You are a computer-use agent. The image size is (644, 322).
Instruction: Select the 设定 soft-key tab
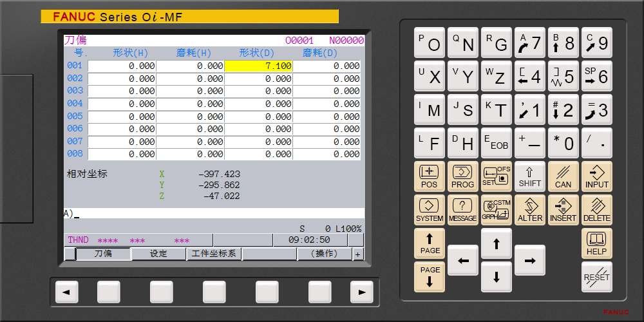click(158, 254)
